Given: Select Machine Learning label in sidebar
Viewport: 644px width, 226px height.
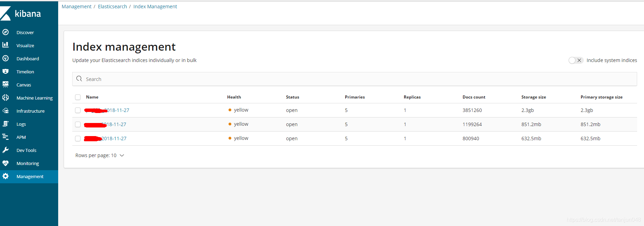Looking at the screenshot, I should click(x=34, y=98).
